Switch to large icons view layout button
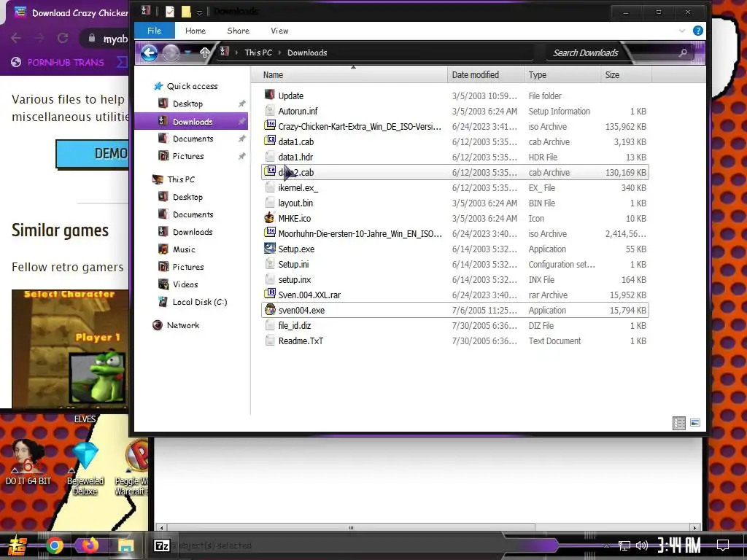 click(695, 423)
